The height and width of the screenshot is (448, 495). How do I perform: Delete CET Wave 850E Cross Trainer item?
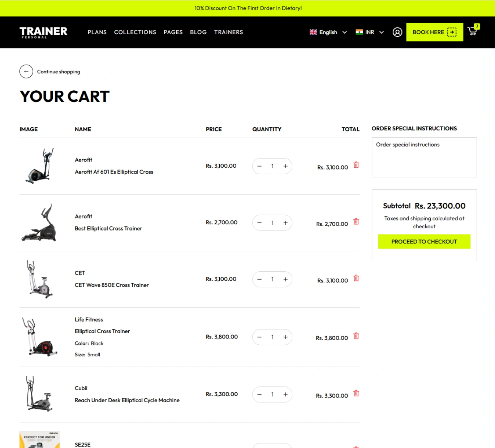coord(356,278)
